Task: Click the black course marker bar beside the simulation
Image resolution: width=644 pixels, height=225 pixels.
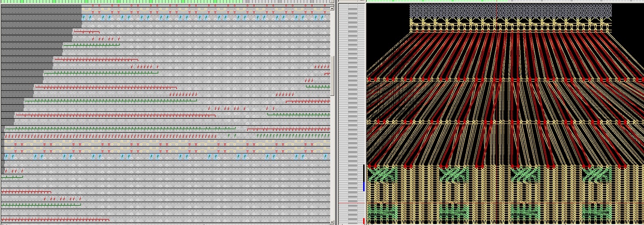Action: coord(364,173)
